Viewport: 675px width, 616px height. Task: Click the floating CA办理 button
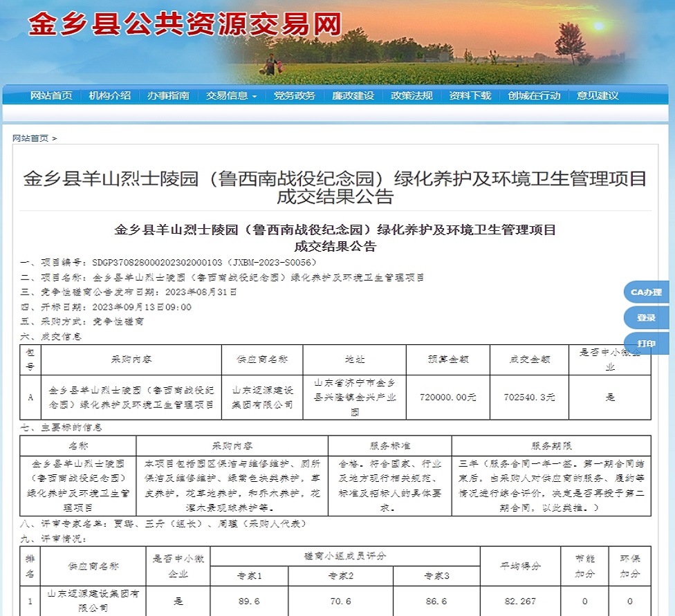646,292
